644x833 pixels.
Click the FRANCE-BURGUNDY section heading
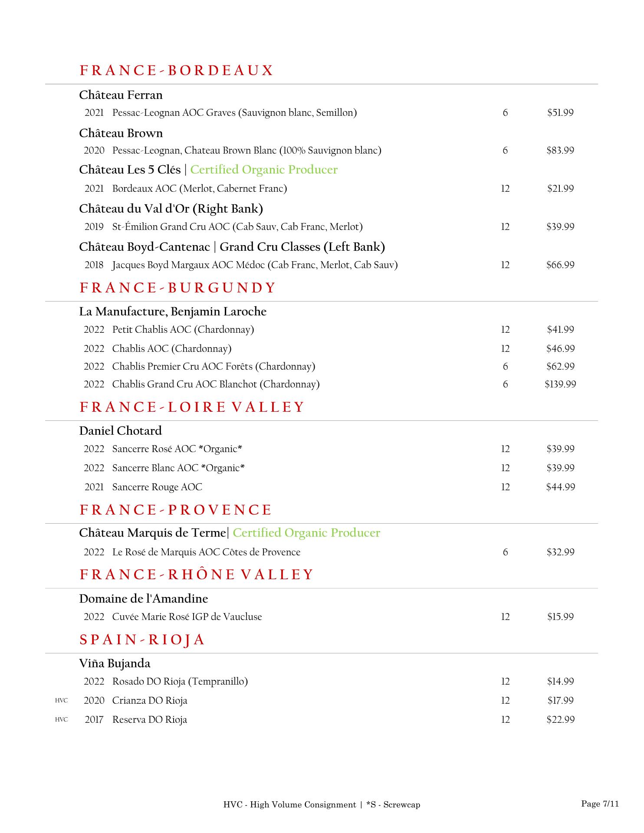pyautogui.click(x=177, y=288)
